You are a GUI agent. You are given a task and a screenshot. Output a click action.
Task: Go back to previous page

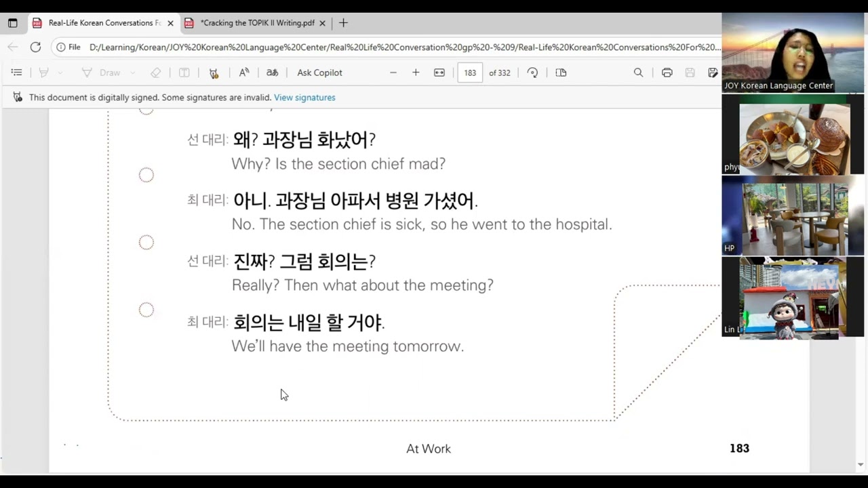point(13,47)
